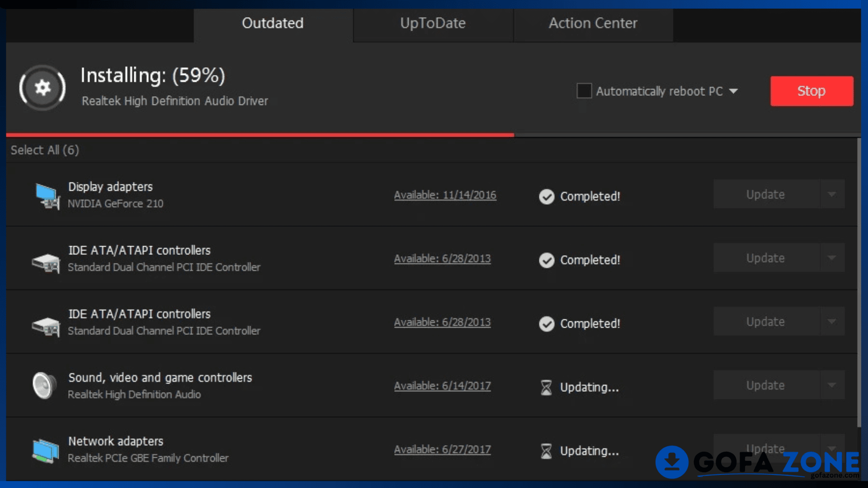The height and width of the screenshot is (488, 868).
Task: Click Completed checkmark icon for second IDE controller
Action: point(547,324)
